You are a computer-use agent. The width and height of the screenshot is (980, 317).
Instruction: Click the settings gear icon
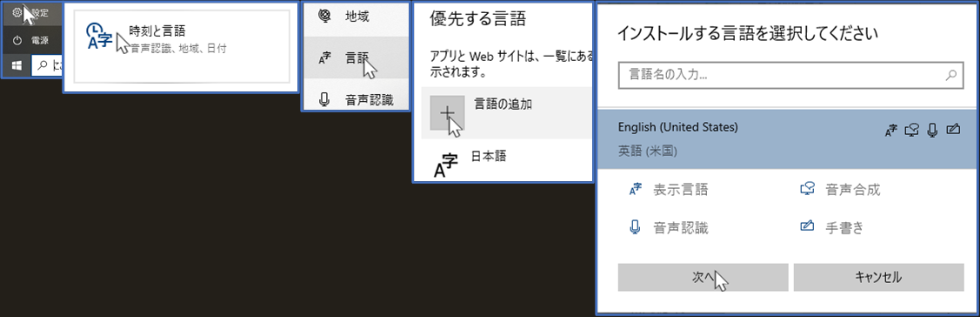(17, 12)
